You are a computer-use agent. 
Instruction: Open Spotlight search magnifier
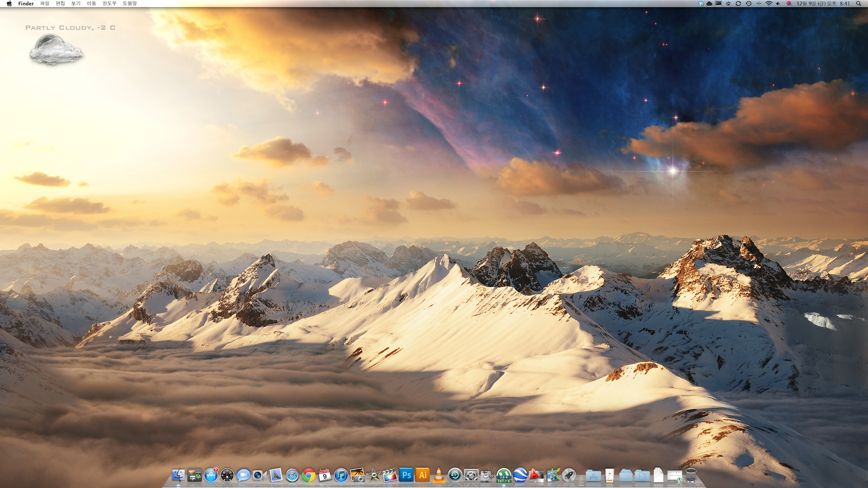tap(859, 3)
